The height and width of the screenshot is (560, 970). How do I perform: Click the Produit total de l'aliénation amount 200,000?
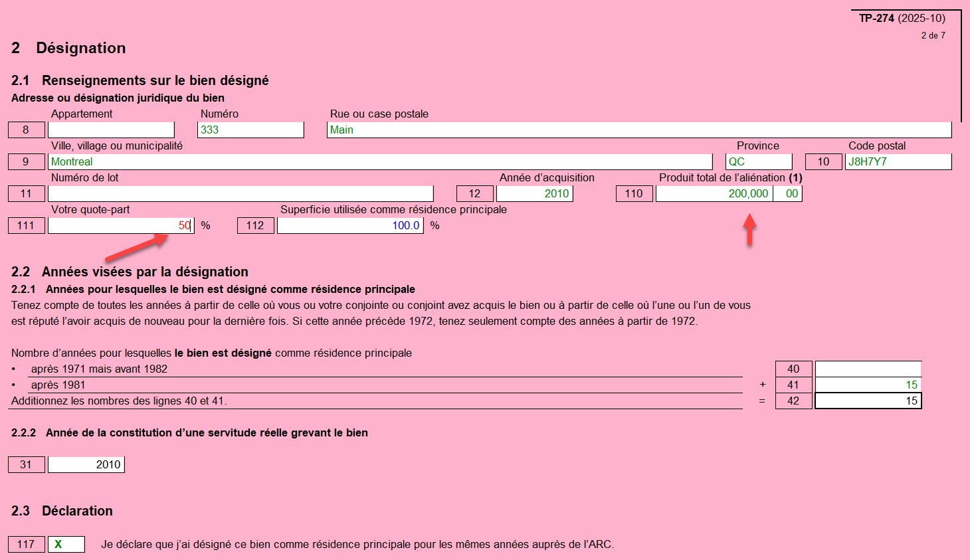tap(714, 193)
